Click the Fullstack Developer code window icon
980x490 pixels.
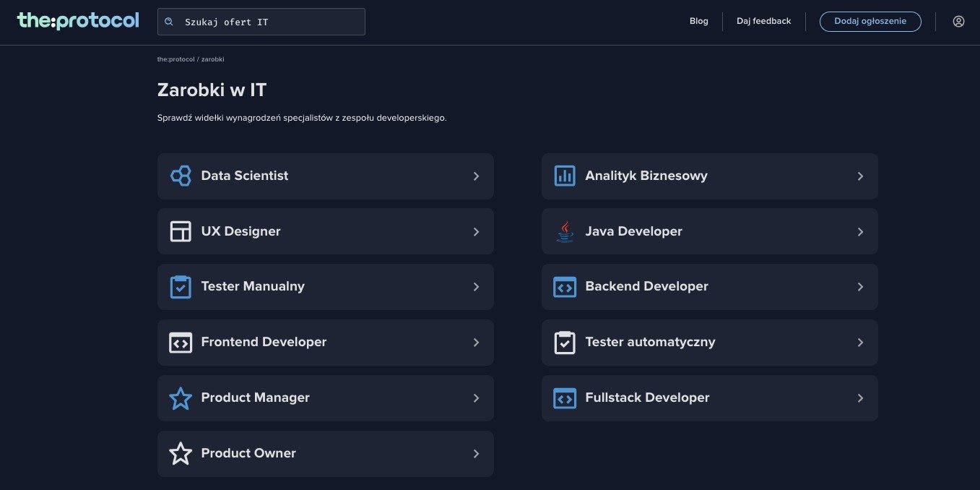[565, 397]
